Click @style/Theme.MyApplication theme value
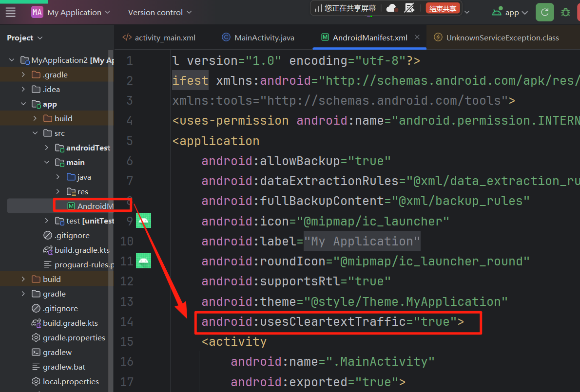Viewport: 580px width, 392px height. pos(406,301)
